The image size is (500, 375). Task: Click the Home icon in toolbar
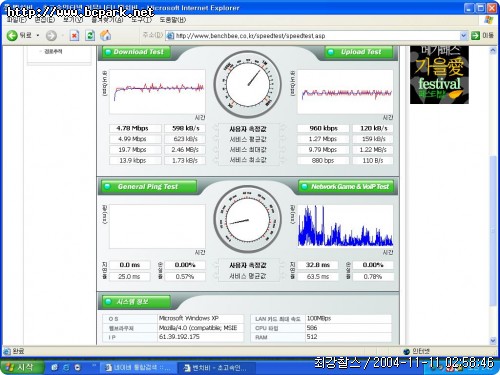pyautogui.click(x=106, y=35)
